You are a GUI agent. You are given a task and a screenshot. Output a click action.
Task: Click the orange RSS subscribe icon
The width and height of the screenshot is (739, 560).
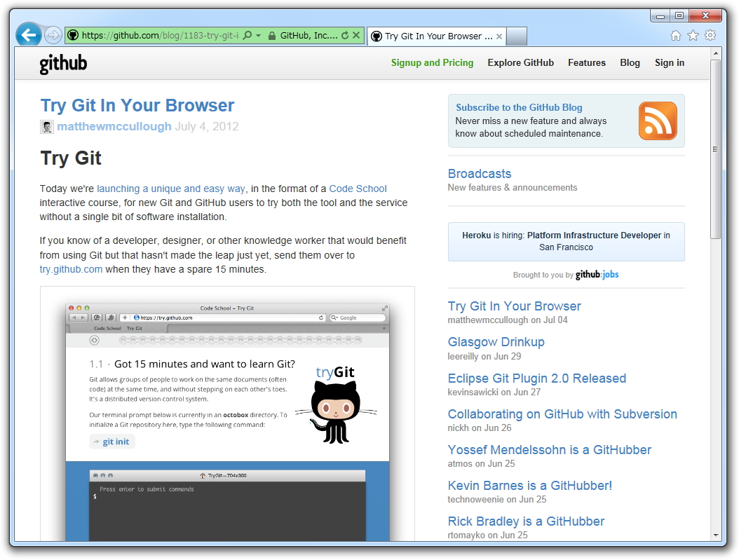coord(657,121)
